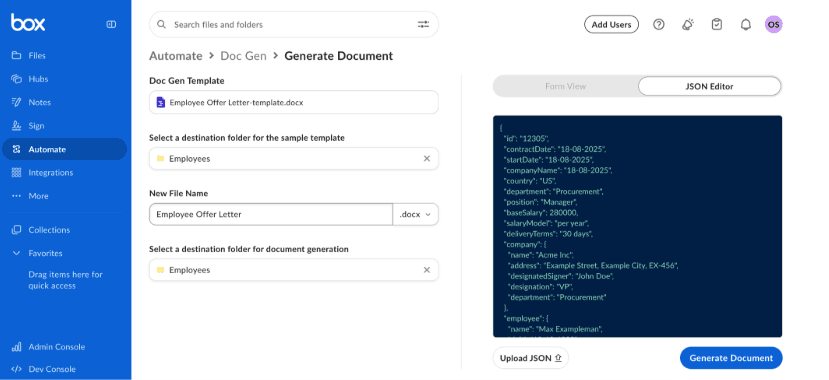Image resolution: width=829 pixels, height=380 pixels.
Task: Click the "deliveryTerms": "30 days" line
Action: pyautogui.click(x=549, y=234)
